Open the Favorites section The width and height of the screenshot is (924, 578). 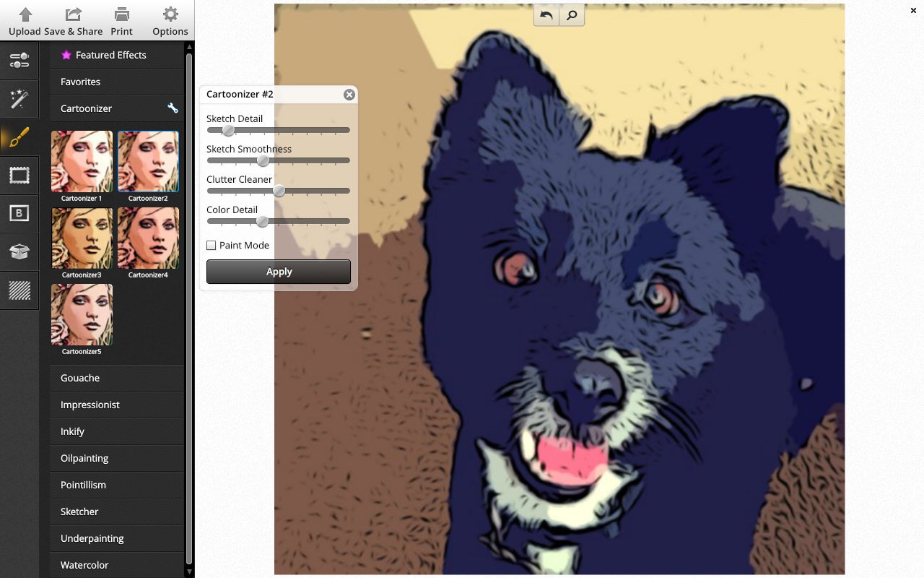point(117,82)
